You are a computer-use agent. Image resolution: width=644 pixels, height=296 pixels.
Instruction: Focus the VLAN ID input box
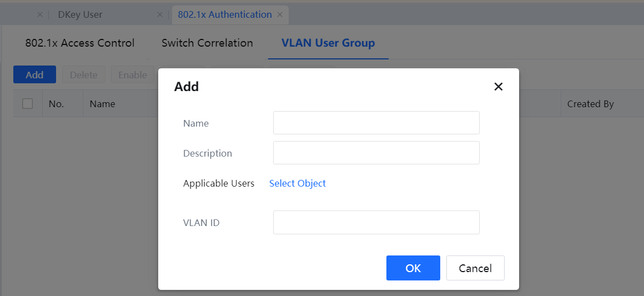coord(376,222)
